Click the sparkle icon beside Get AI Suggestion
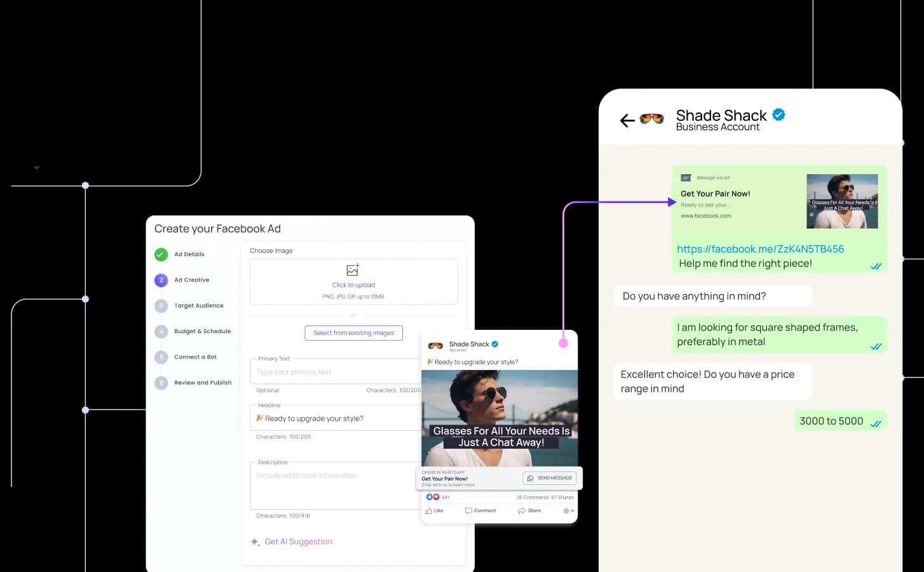The height and width of the screenshot is (572, 924). 255,542
